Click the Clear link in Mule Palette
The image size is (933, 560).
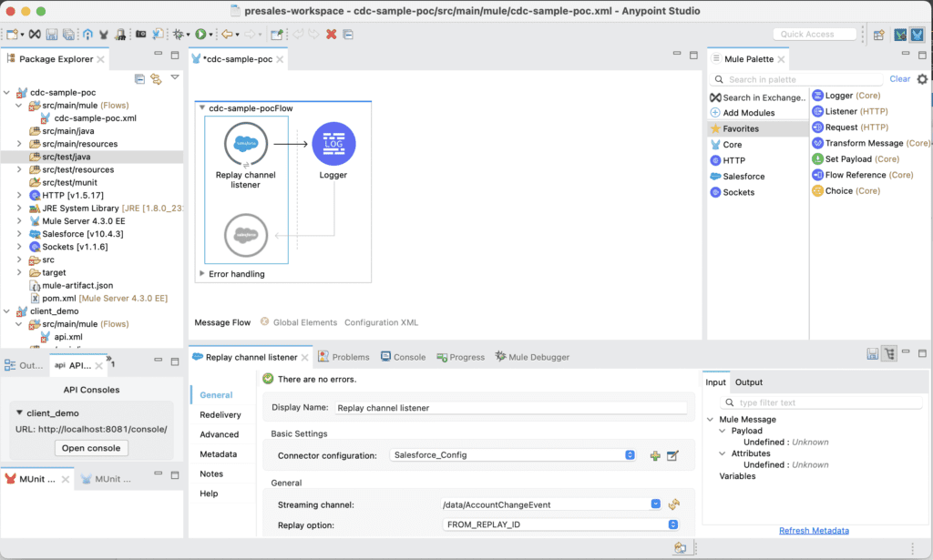[902, 78]
